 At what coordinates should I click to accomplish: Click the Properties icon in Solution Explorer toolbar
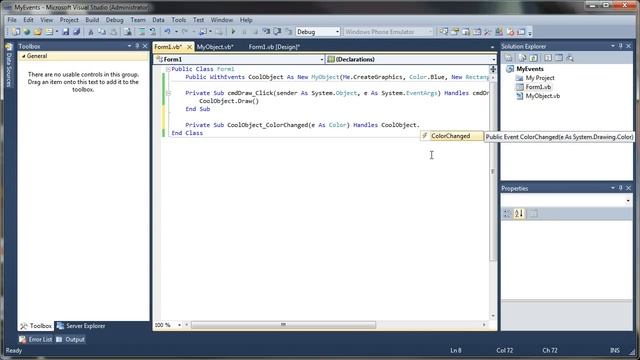point(508,58)
